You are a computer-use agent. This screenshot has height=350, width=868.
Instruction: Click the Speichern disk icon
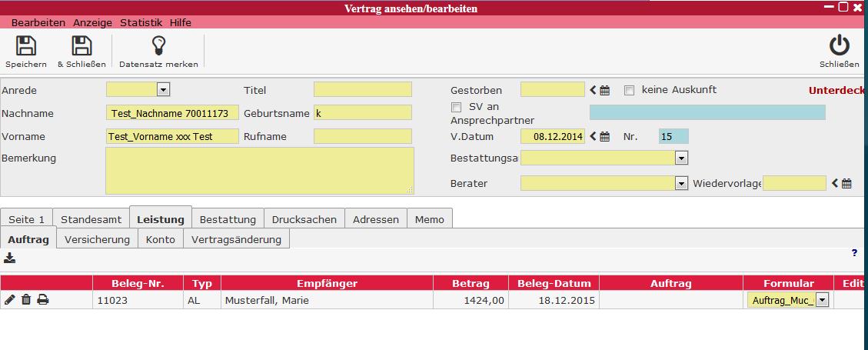pos(26,46)
